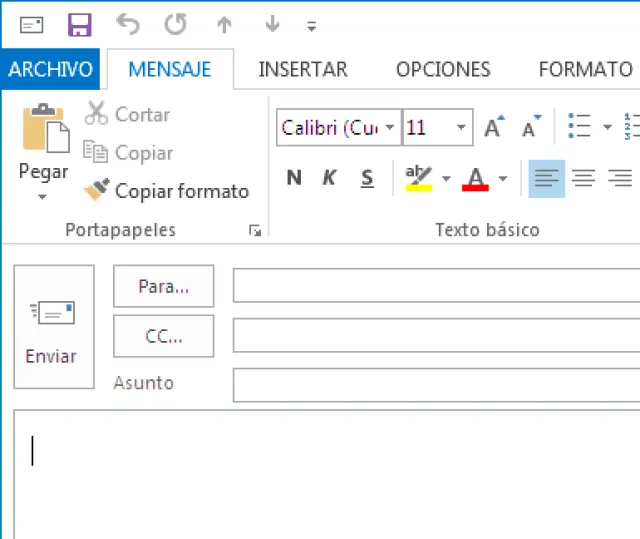Image resolution: width=640 pixels, height=539 pixels.
Task: Open the font size 11 dropdown
Action: point(461,128)
